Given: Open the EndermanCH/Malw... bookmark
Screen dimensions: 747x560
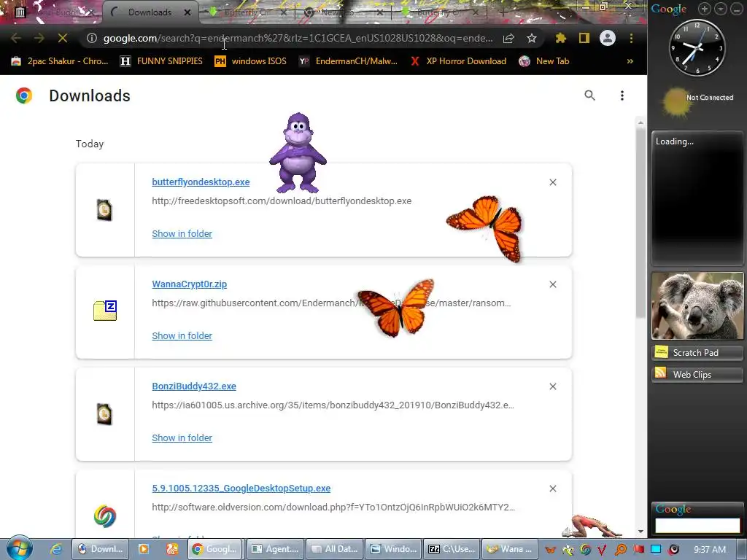Looking at the screenshot, I should coord(348,61).
